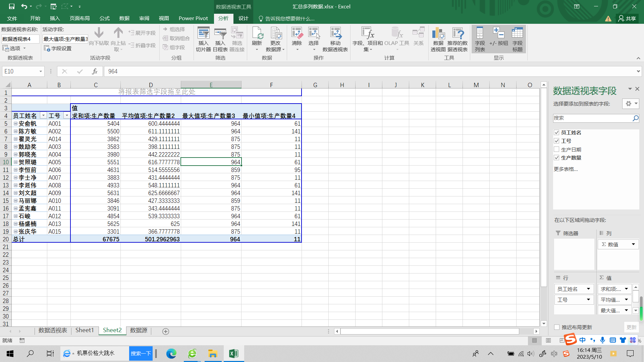Click the search magnifier in field list
Viewport: 644px width, 362px height.
click(635, 118)
